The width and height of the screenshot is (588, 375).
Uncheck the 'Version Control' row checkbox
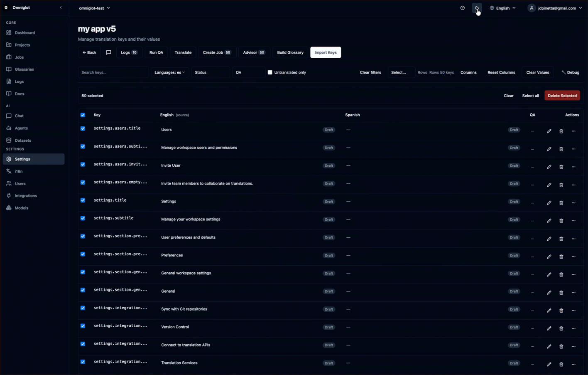[x=83, y=326]
